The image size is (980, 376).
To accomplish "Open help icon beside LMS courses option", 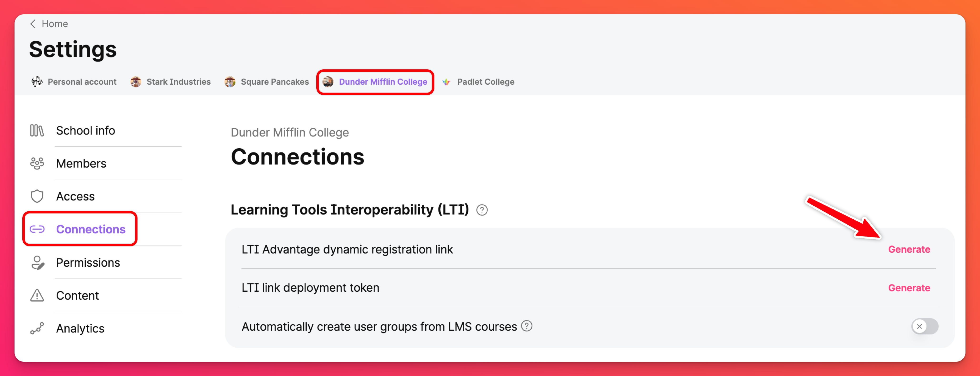I will [x=527, y=326].
